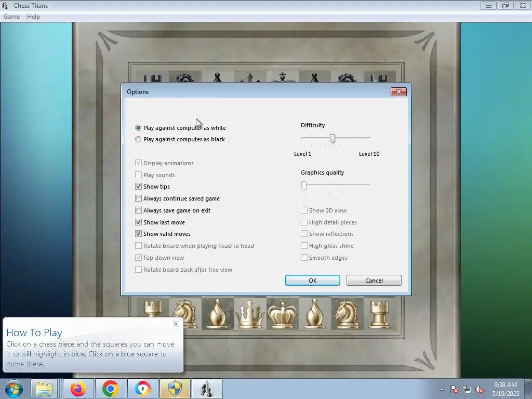Click the Cancel button in Options
This screenshot has width=532, height=399.
[x=374, y=280]
